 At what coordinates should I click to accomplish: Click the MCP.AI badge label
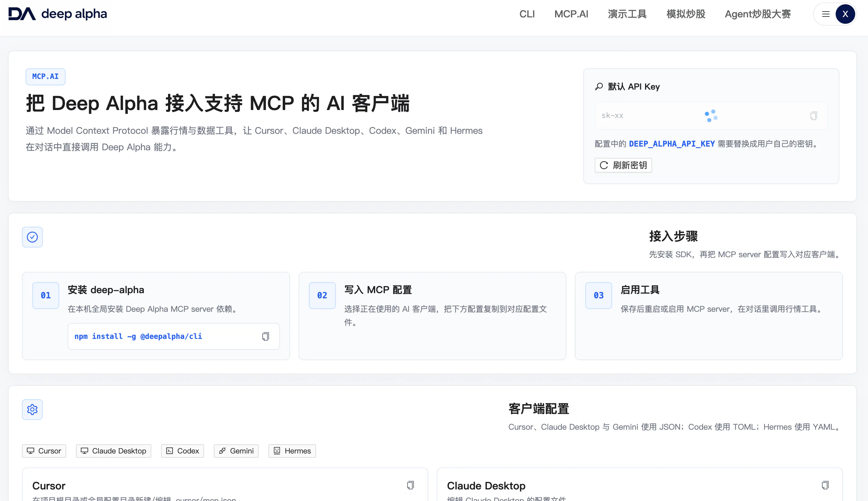[x=45, y=76]
